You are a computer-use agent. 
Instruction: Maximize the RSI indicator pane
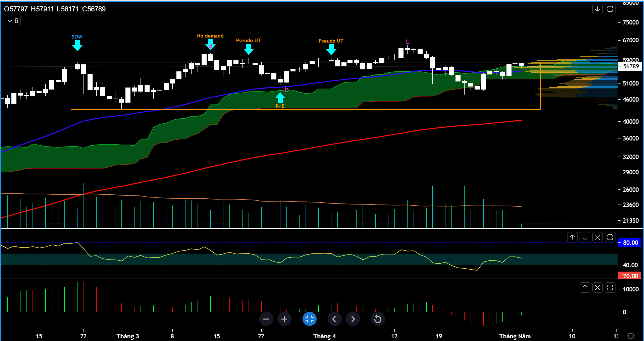point(610,237)
